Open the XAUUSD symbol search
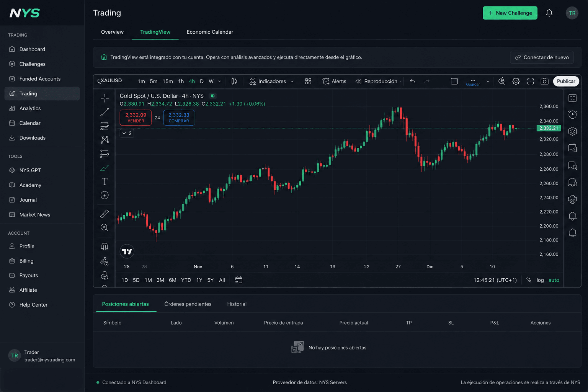 pos(110,81)
